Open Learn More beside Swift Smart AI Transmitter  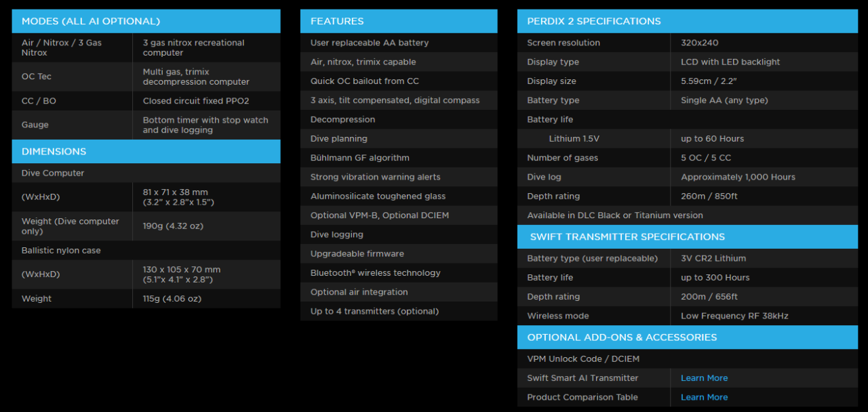704,378
